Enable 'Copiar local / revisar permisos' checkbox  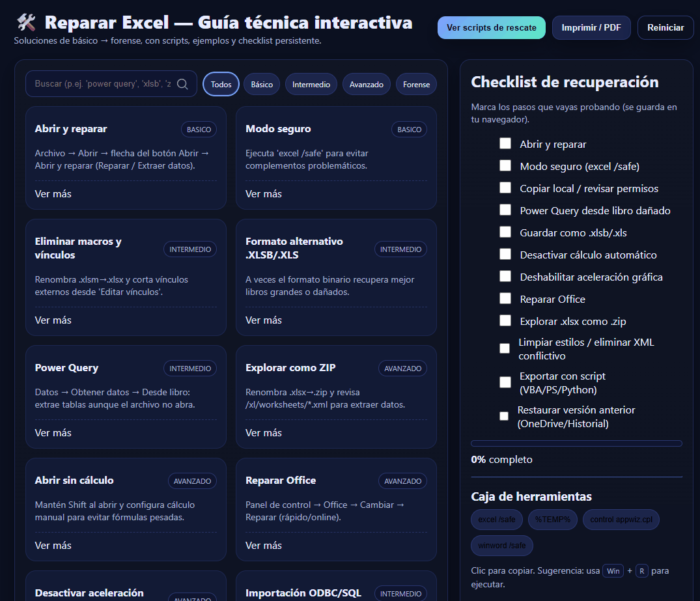tap(505, 188)
